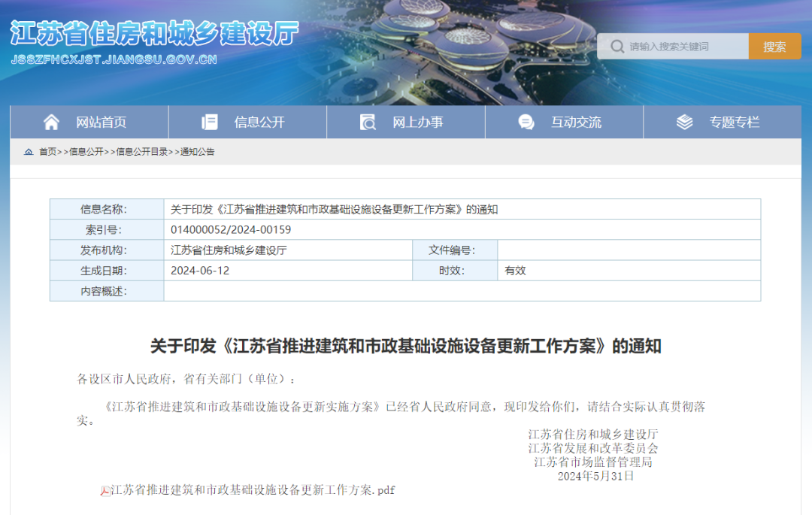Viewport: 812px width, 515px height.
Task: Follow the 信息公开 breadcrumb link
Action: coord(86,152)
